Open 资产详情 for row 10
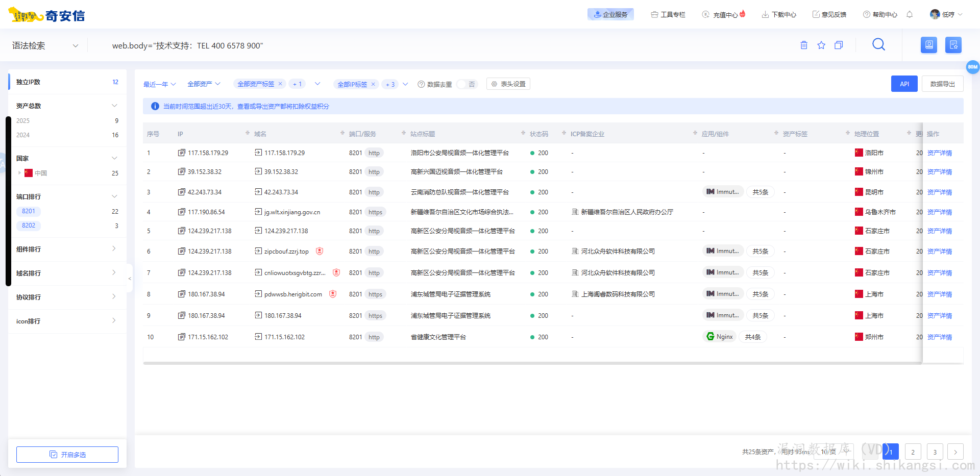980x476 pixels. point(940,337)
